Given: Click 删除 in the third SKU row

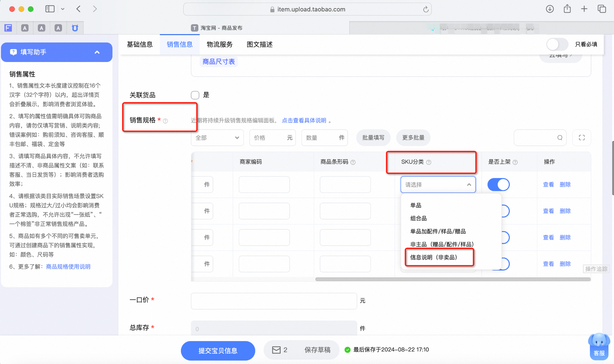Looking at the screenshot, I should 565,238.
